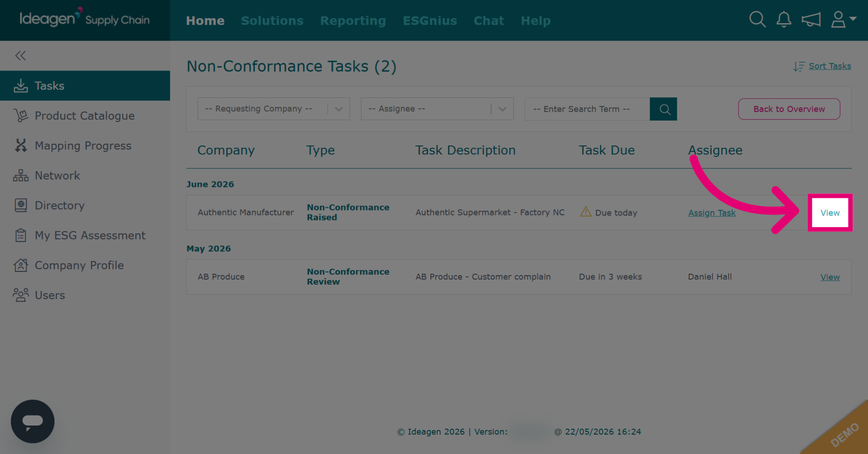Open the chat bubble widget

33,421
